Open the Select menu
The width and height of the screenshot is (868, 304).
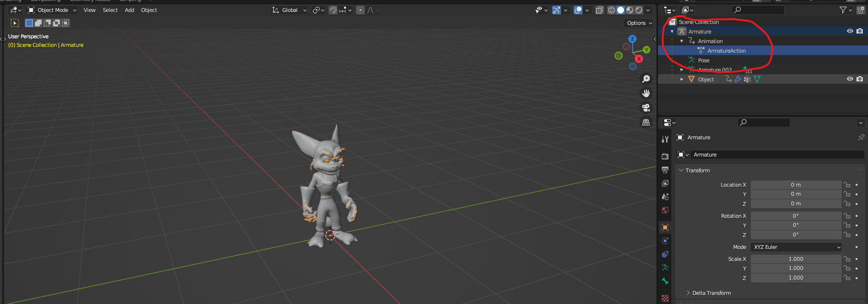click(x=110, y=10)
